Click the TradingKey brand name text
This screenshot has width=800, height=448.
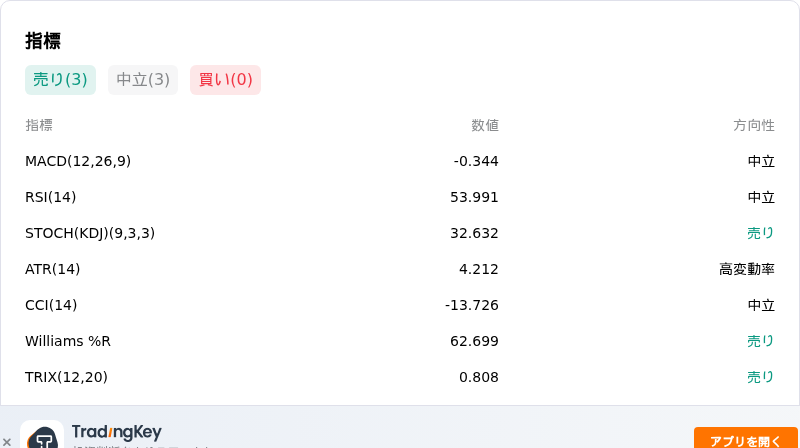tap(116, 432)
